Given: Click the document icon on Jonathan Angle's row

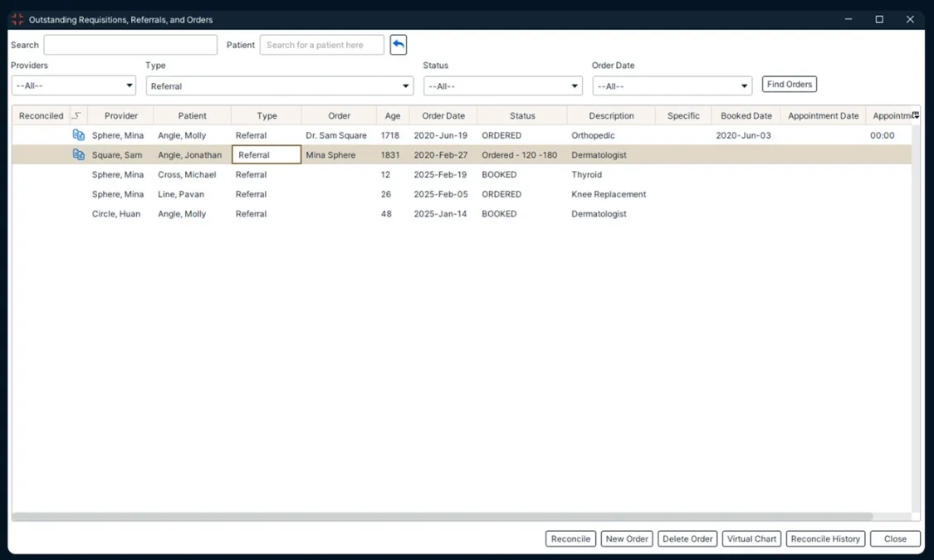Looking at the screenshot, I should tap(78, 154).
